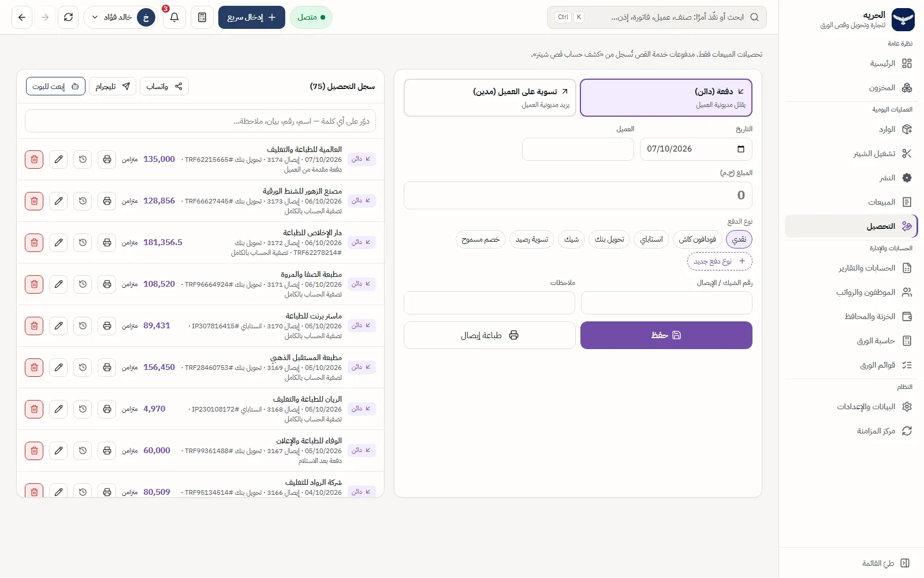Open مركز المزامنة in the sidebar
This screenshot has height=578, width=924.
tap(851, 431)
